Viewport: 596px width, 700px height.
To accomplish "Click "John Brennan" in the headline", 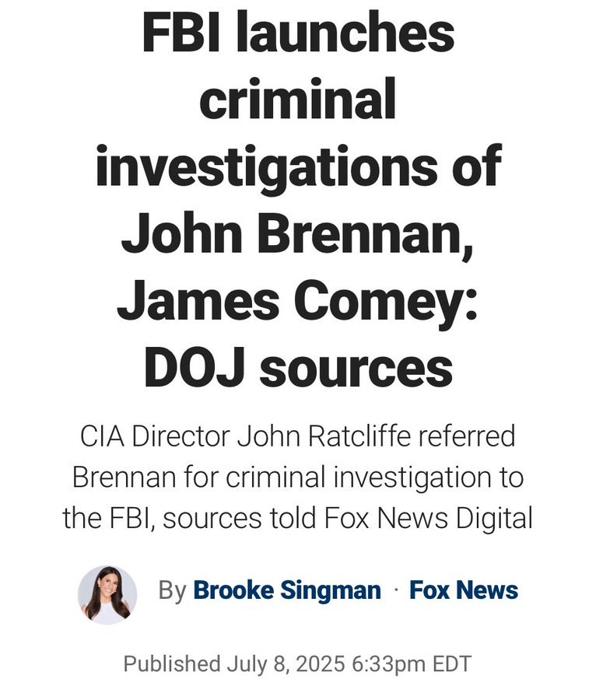I will tap(298, 233).
